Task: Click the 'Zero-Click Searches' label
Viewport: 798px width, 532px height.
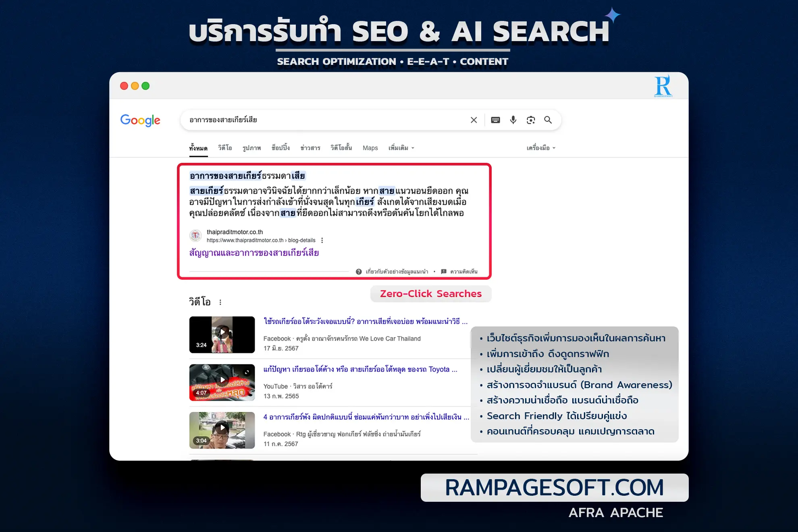Action: pos(431,294)
